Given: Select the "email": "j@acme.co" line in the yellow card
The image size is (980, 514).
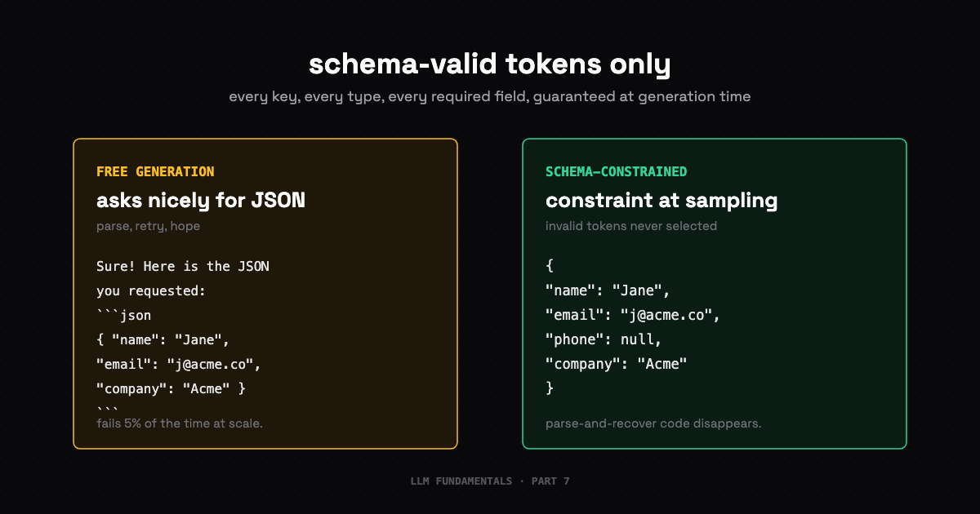Looking at the screenshot, I should pos(178,364).
